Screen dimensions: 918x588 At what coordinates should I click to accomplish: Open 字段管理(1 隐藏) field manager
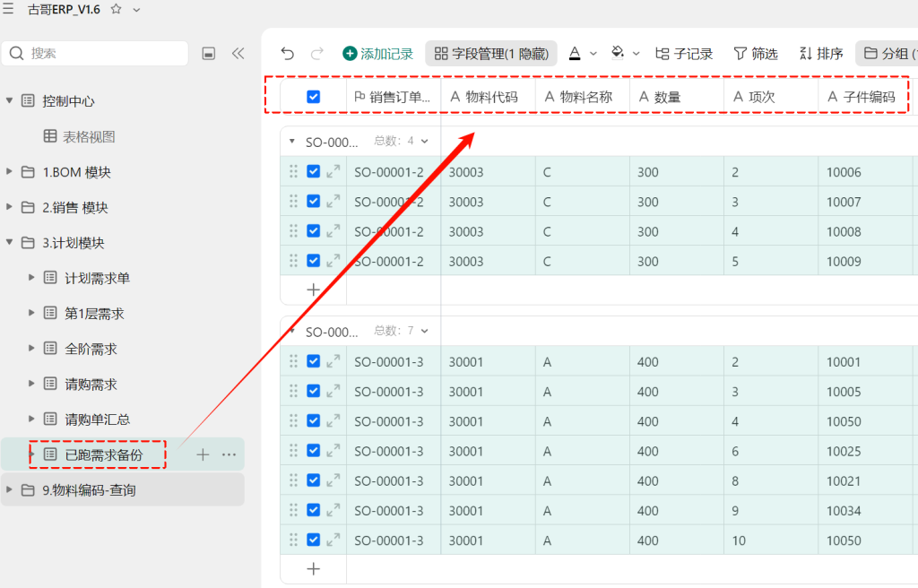coord(491,54)
